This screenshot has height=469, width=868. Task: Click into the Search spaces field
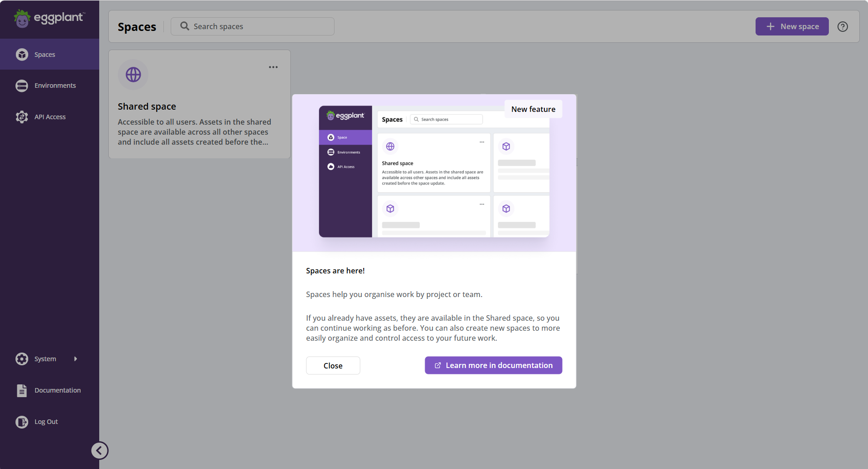253,26
